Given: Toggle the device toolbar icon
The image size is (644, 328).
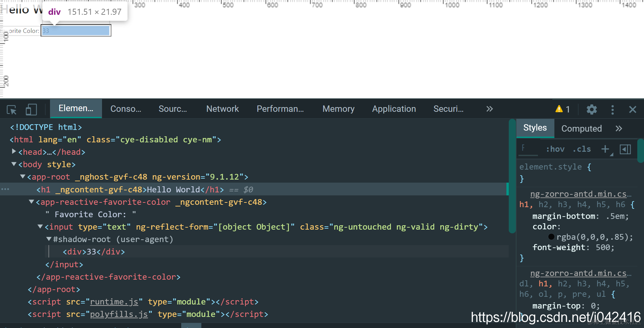Looking at the screenshot, I should 31,109.
